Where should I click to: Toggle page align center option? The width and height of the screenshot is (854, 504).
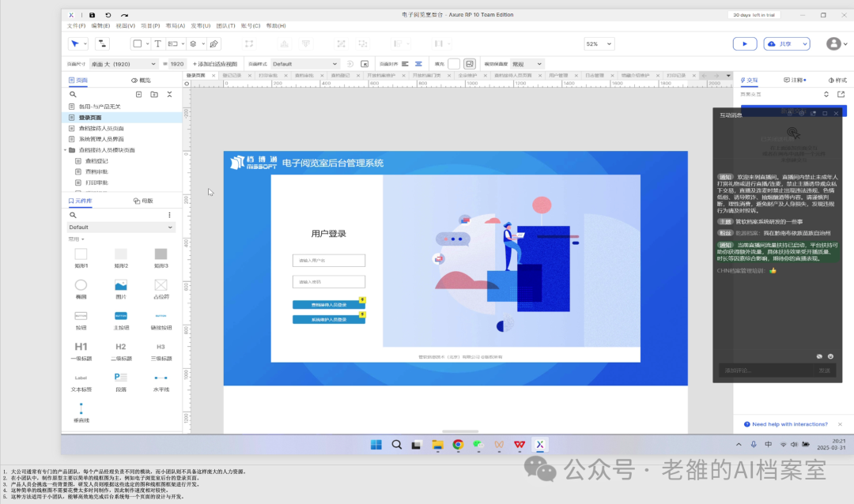[418, 64]
